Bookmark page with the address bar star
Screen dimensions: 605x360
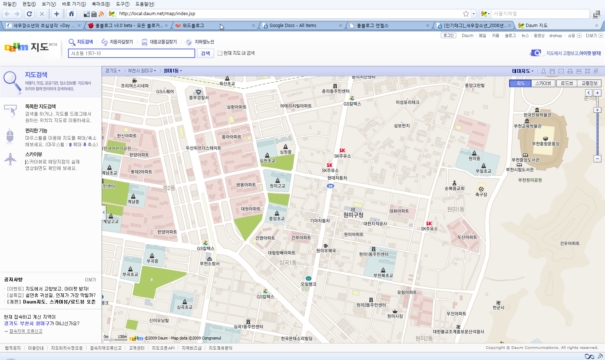tap(466, 14)
